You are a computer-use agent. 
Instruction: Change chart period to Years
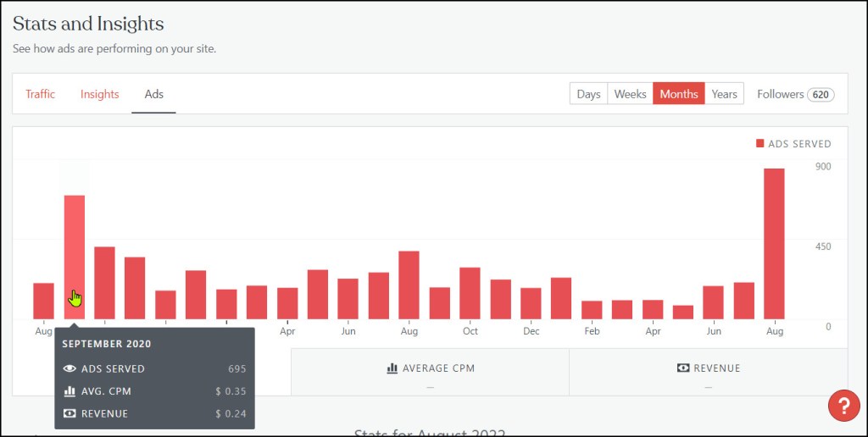point(724,94)
